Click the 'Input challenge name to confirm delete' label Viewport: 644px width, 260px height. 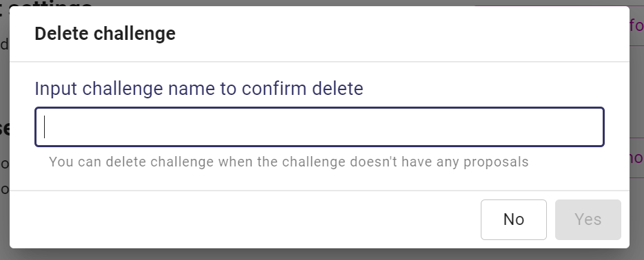[x=199, y=89]
